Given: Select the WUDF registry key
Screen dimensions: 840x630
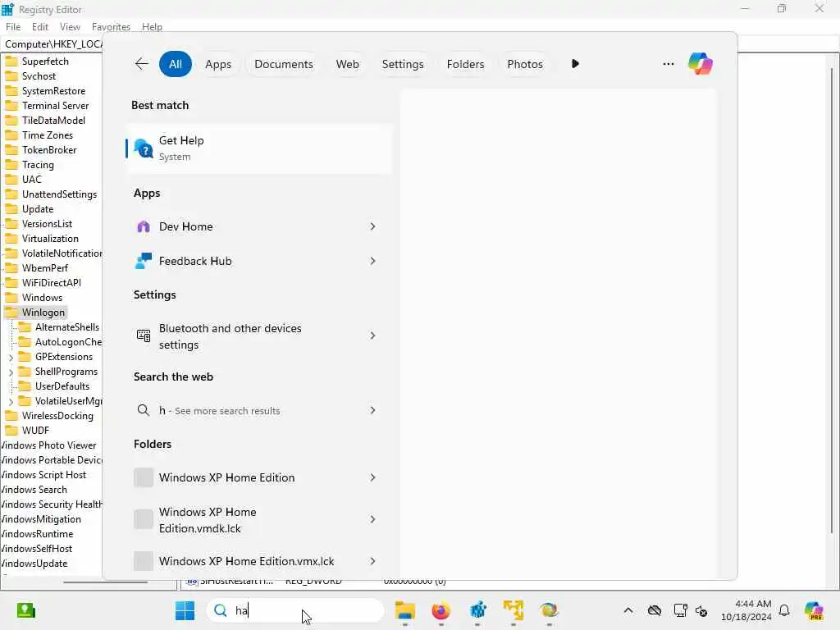Looking at the screenshot, I should 35,430.
